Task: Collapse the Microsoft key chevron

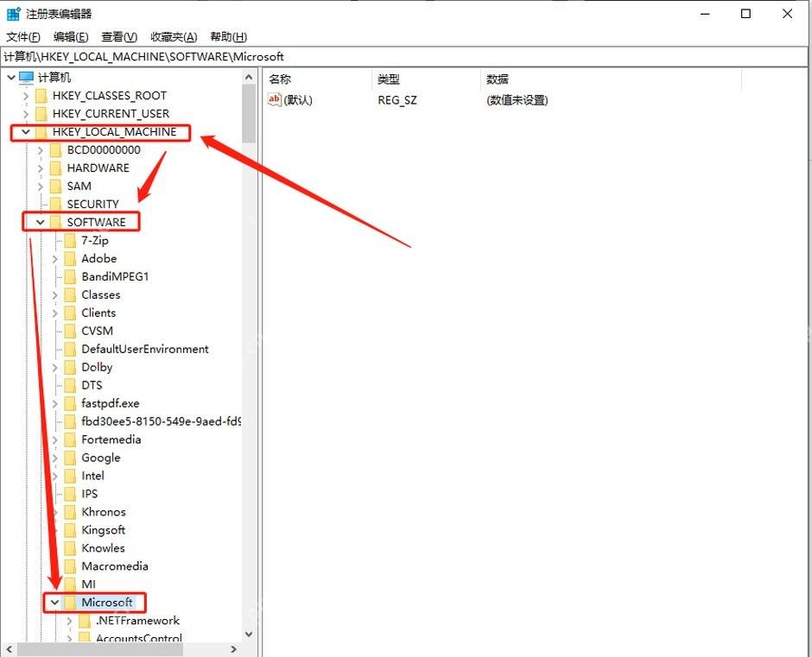Action: pos(54,602)
